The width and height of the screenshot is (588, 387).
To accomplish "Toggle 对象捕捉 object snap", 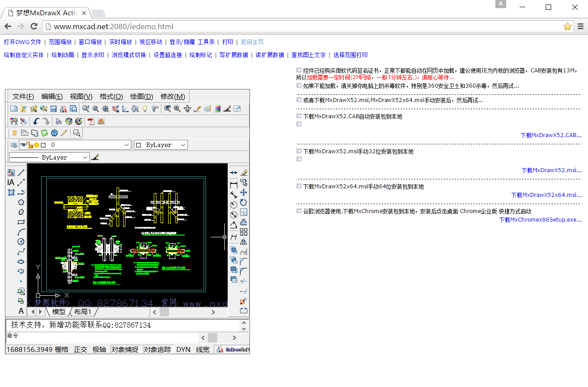I will 125,350.
